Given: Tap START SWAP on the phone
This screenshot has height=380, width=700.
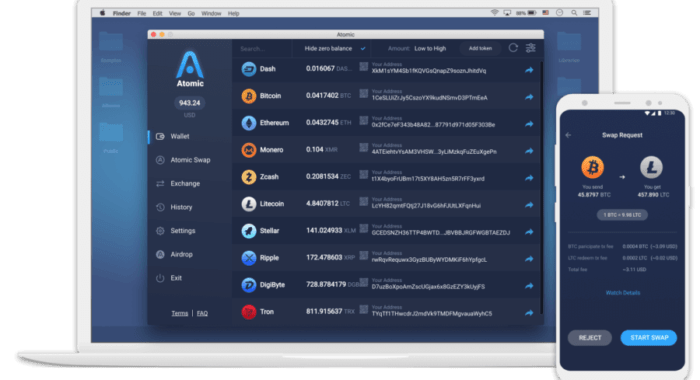Looking at the screenshot, I should [649, 338].
